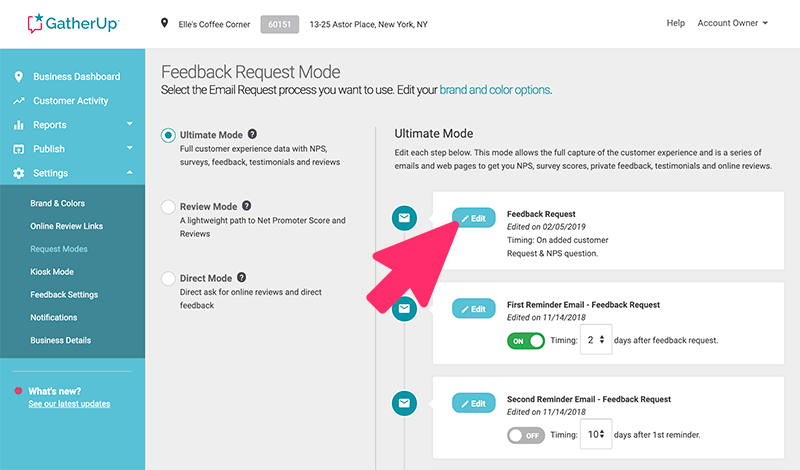The image size is (800, 470).
Task: Expand the Publish sidebar menu
Action: 72,149
